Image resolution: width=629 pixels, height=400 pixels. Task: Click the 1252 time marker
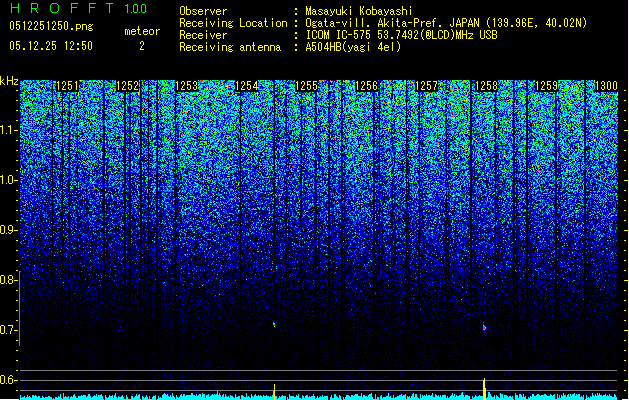coord(128,86)
